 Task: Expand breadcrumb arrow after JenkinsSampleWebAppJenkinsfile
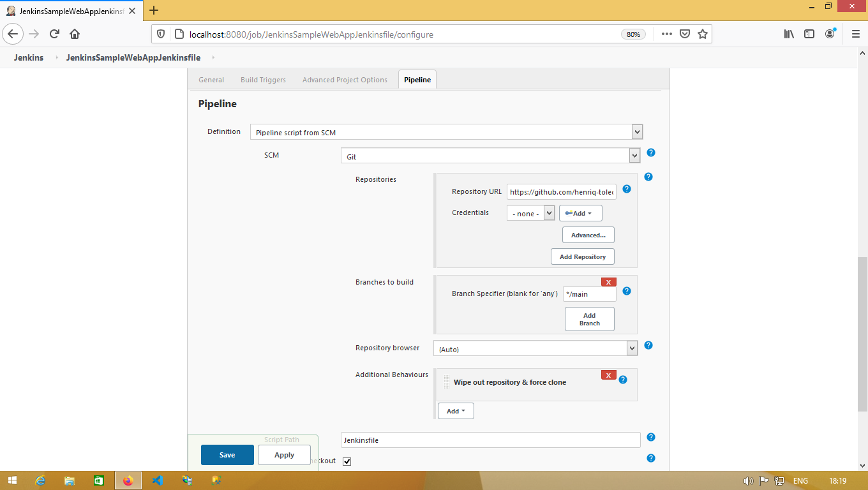tap(213, 57)
